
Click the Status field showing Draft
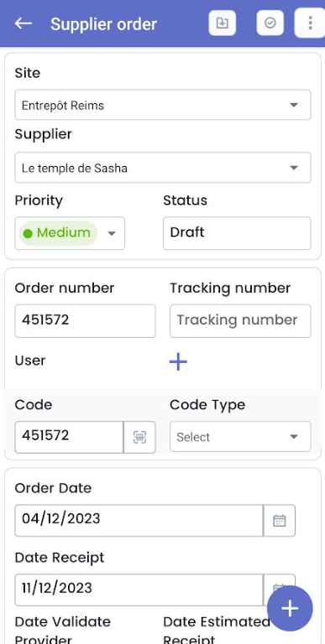tap(237, 233)
